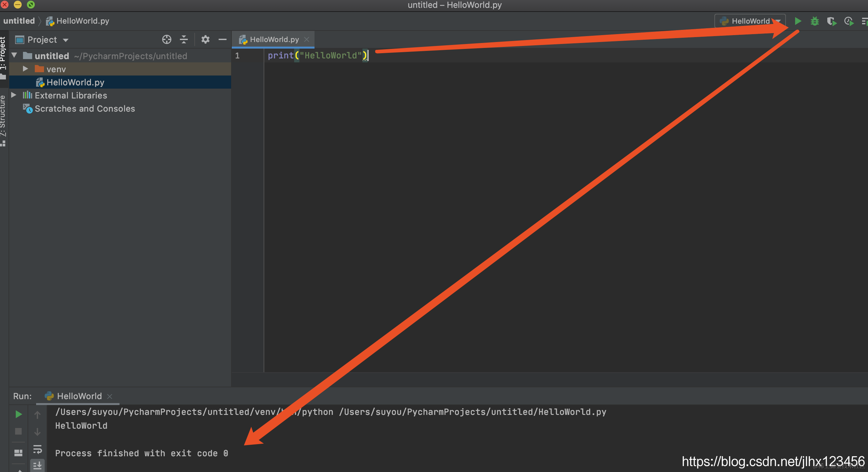Click the green Run button in top toolbar
868x472 pixels.
tap(797, 21)
